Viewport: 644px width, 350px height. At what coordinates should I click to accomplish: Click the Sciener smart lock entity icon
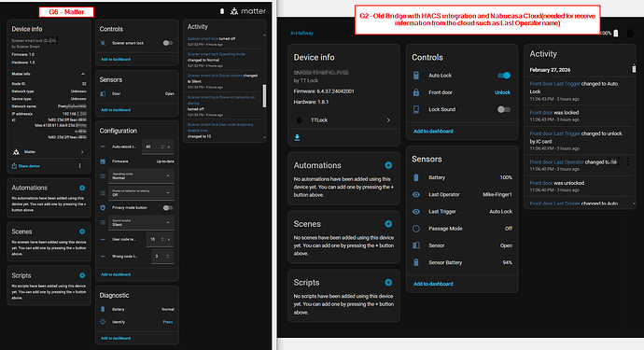coord(103,43)
